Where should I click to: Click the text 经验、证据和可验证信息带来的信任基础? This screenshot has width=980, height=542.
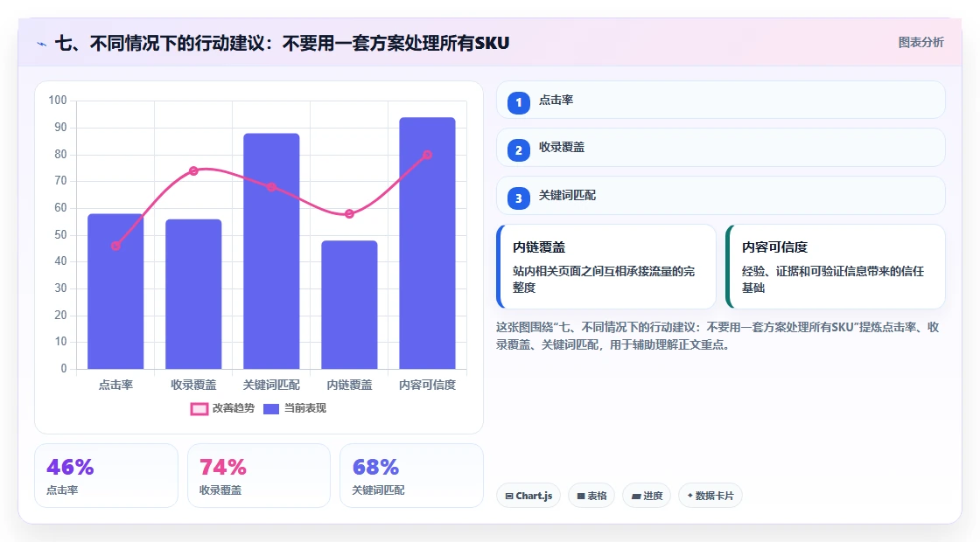coord(832,279)
